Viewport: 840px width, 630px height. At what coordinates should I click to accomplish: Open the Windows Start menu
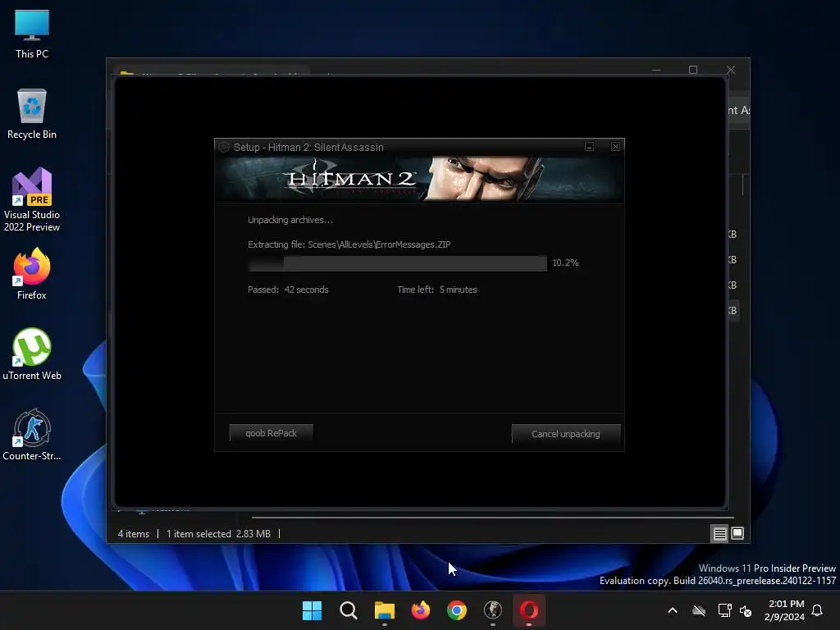[312, 610]
